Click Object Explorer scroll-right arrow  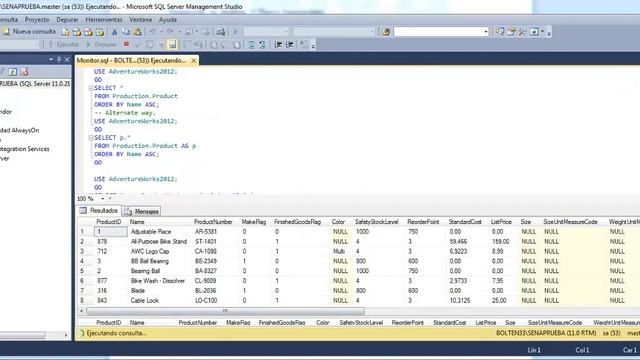click(66, 335)
